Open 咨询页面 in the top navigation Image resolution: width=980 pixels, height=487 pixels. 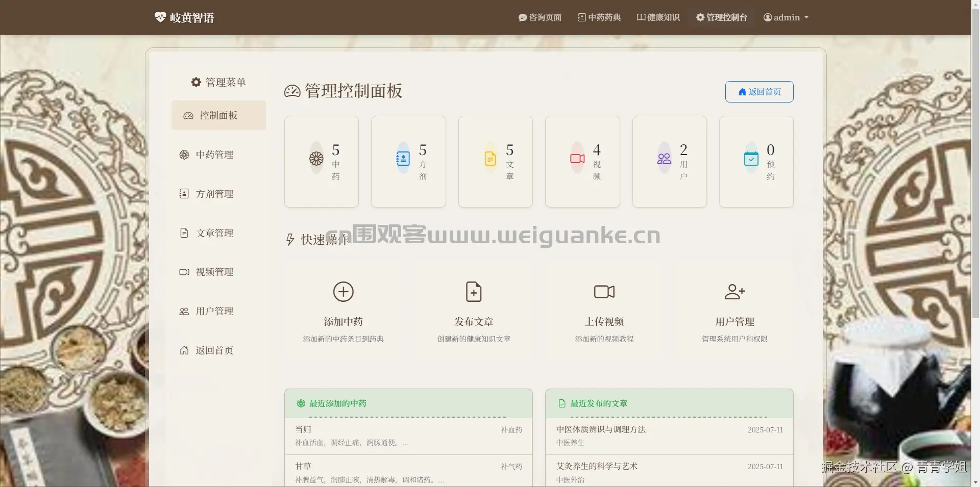(540, 17)
